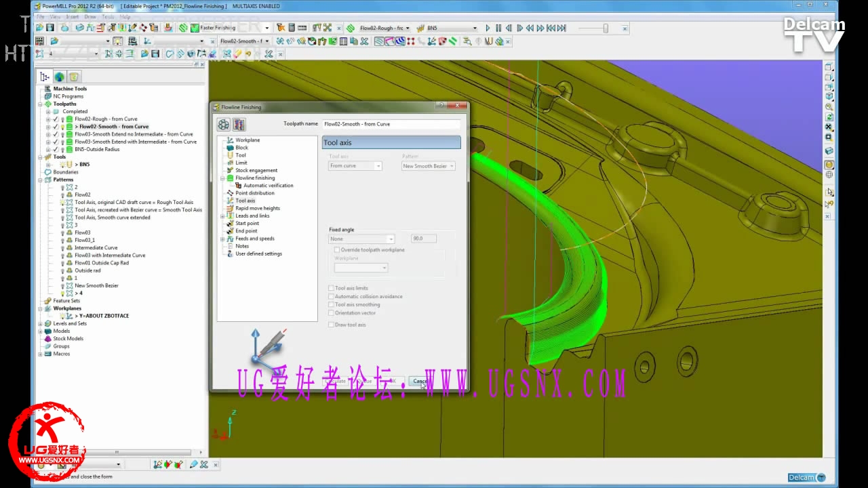The width and height of the screenshot is (868, 488).
Task: Toggle lightbulb of Intermediate Curve pattern
Action: pos(62,248)
